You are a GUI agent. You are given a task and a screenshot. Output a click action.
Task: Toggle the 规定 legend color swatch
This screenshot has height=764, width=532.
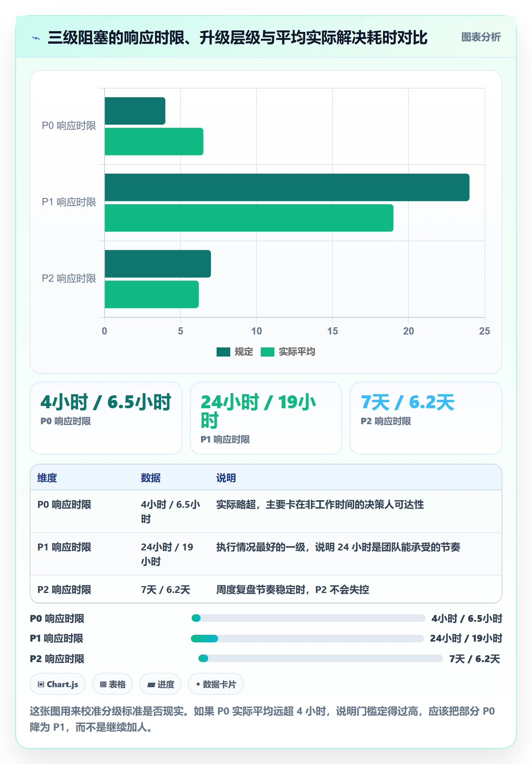223,352
